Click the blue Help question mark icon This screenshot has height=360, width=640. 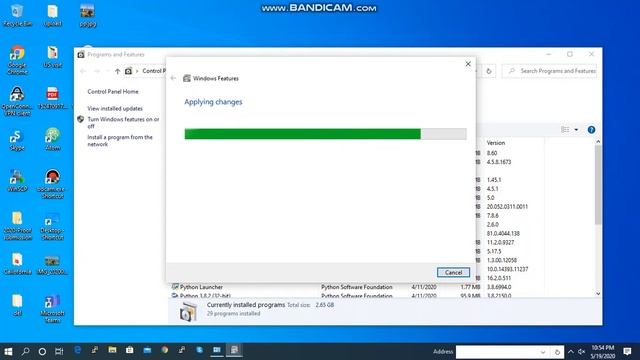pyautogui.click(x=591, y=130)
